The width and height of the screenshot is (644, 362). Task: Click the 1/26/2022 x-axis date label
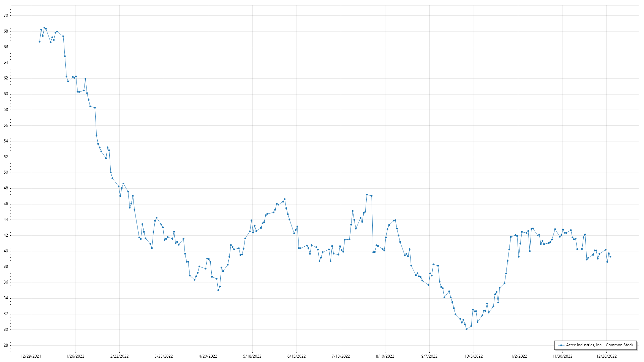[75, 356]
